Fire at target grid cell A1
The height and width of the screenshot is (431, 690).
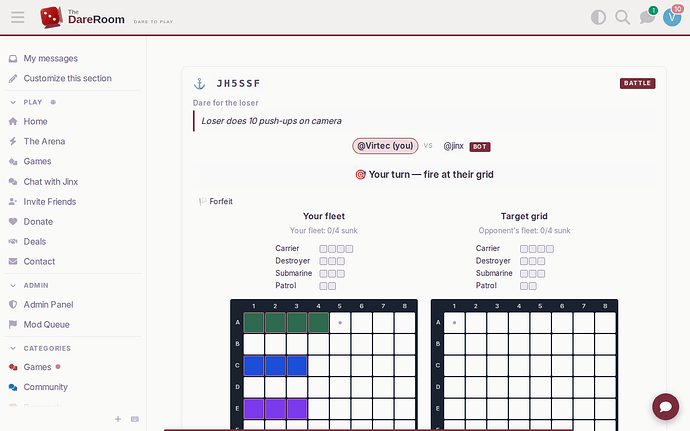pyautogui.click(x=454, y=322)
